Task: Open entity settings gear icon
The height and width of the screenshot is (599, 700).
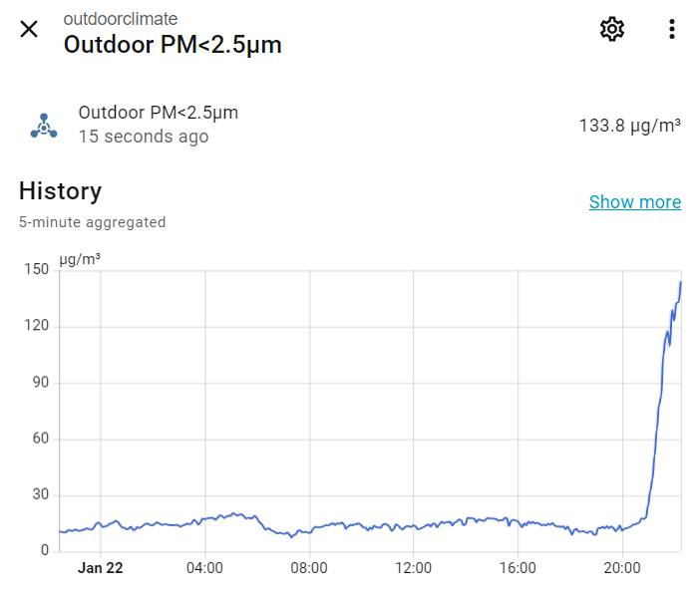Action: click(x=612, y=29)
